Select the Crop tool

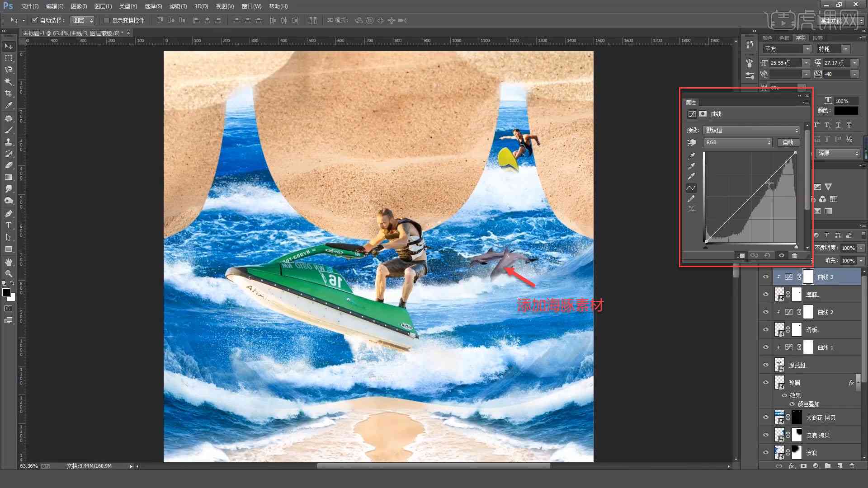[x=9, y=94]
